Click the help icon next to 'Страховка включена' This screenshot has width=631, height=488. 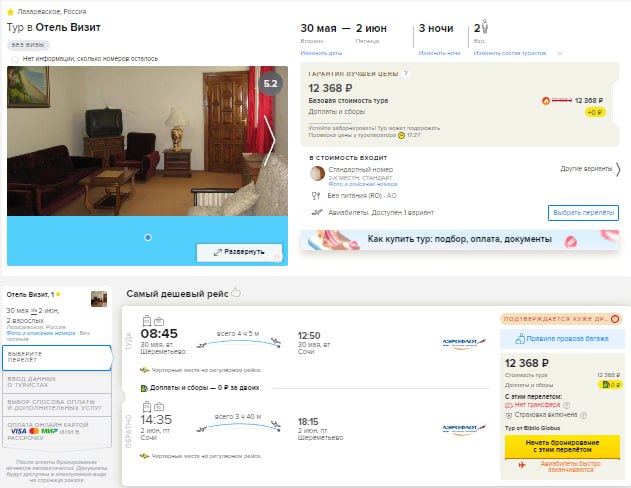click(584, 415)
